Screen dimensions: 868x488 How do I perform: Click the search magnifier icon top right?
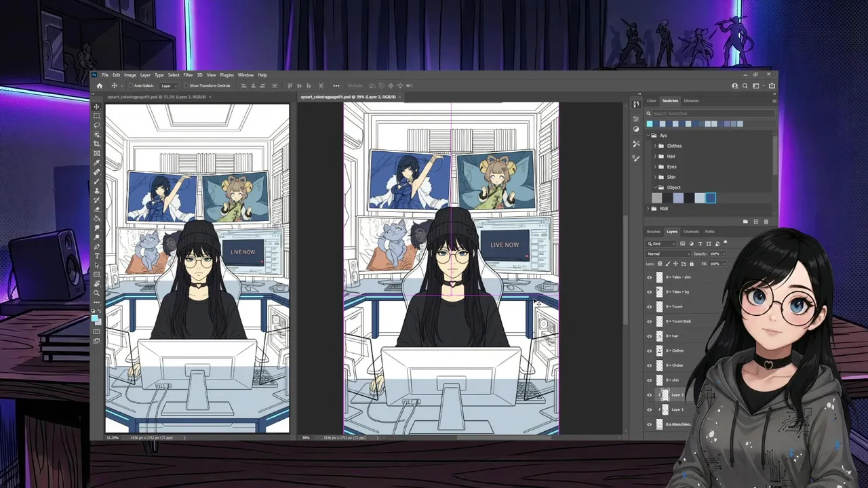tap(745, 85)
